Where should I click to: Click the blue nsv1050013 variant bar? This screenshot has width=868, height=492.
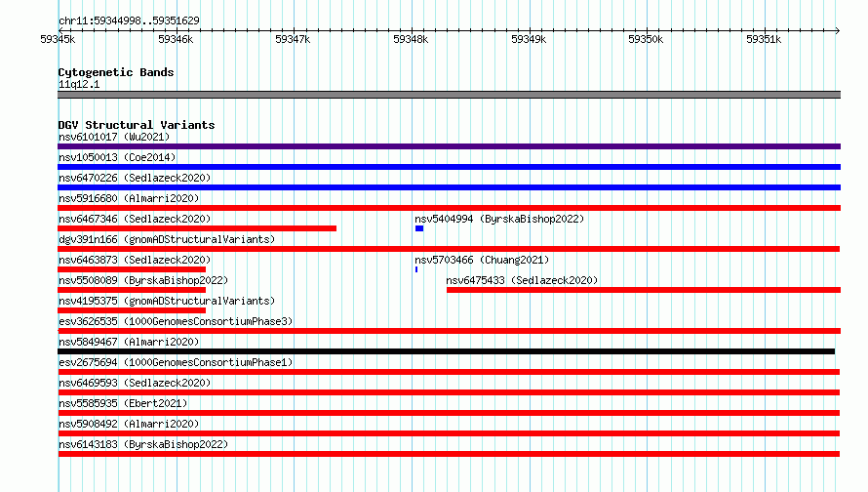449,167
